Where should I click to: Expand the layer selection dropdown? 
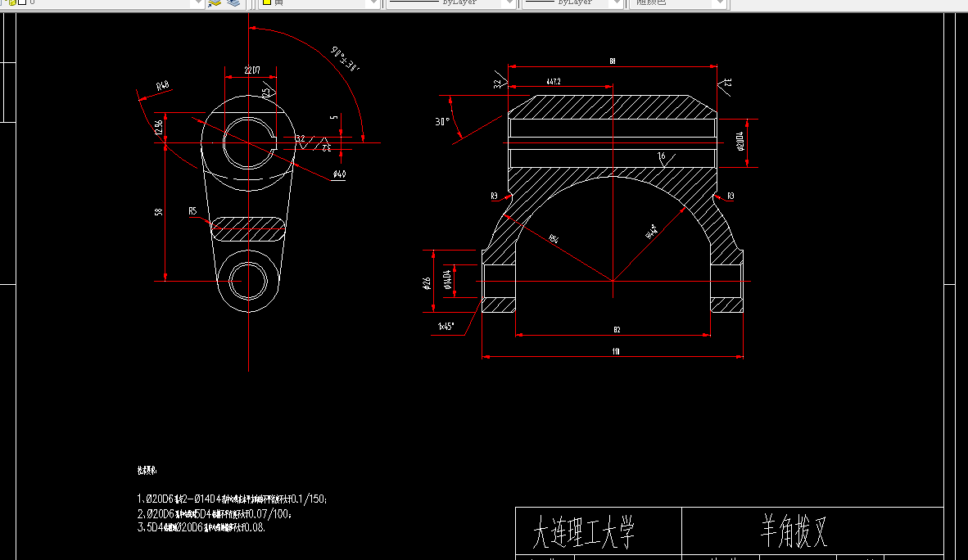pyautogui.click(x=198, y=3)
